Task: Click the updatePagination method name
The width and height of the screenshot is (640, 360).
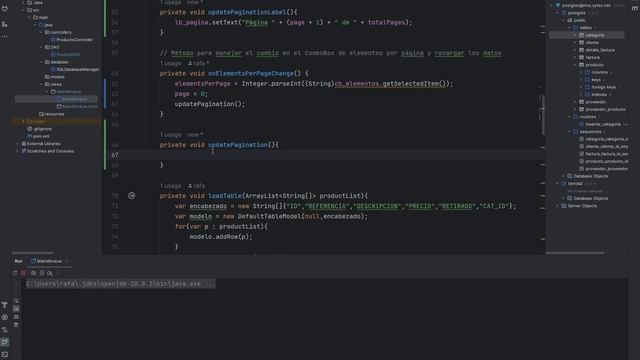Action: point(238,145)
